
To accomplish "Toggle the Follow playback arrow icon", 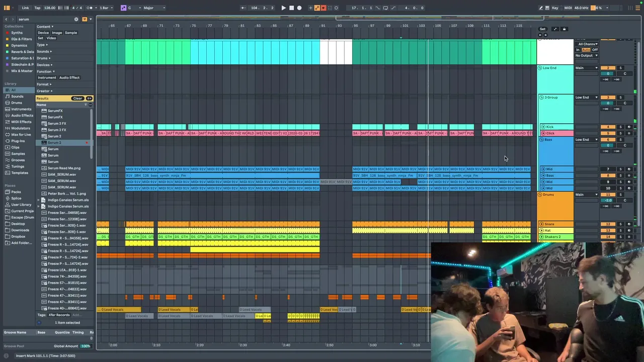I will [x=244, y=8].
